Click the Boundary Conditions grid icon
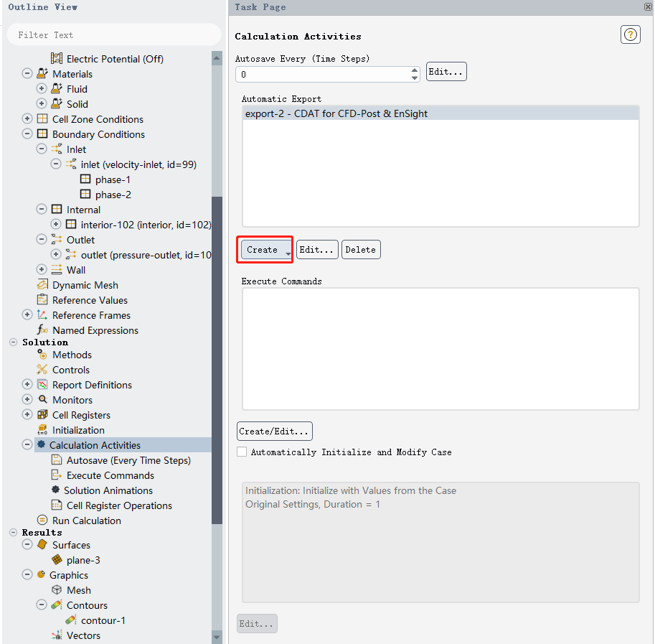This screenshot has height=644, width=655. pos(42,134)
